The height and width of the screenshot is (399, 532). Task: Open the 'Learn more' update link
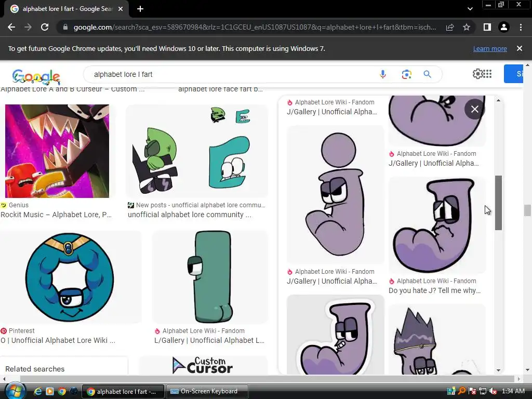pos(490,48)
